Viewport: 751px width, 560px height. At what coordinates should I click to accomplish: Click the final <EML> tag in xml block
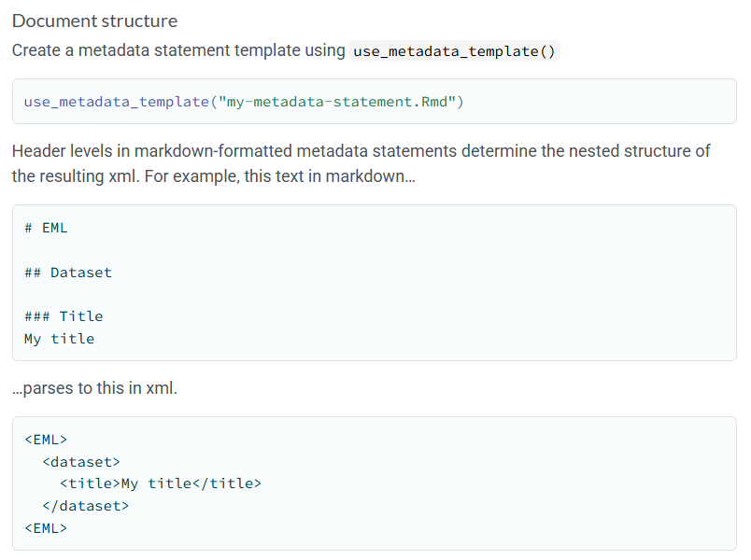(x=46, y=528)
